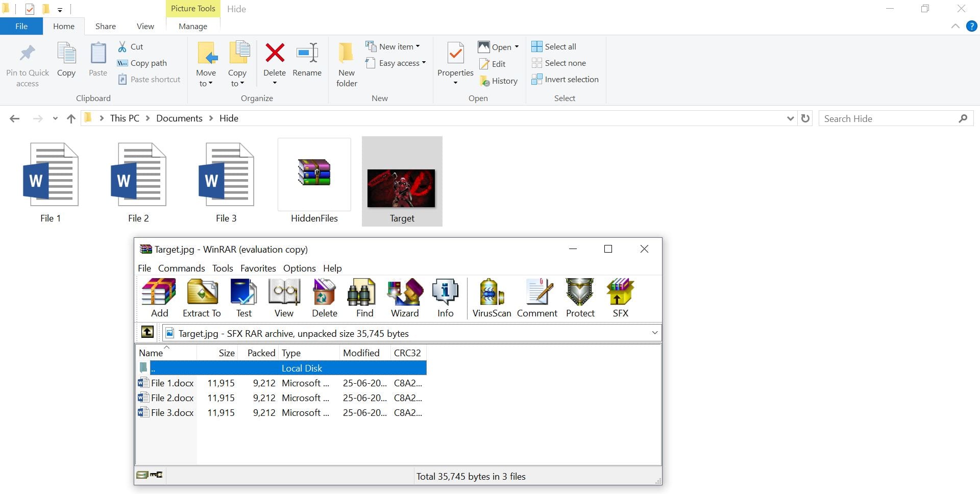This screenshot has height=494, width=980.
Task: Click the Add icon in WinRAR toolbar
Action: coord(159,298)
